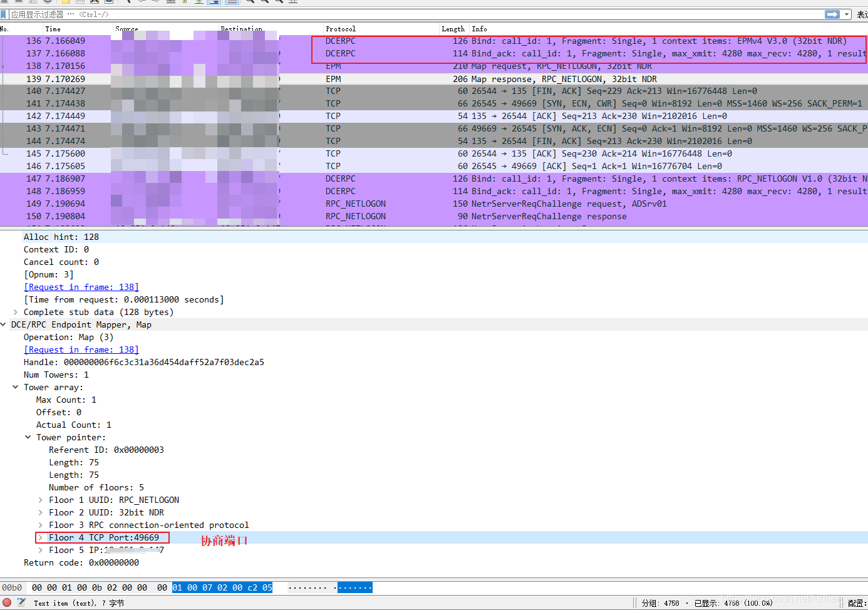Image resolution: width=868 pixels, height=610 pixels.
Task: Click 'Text item (text), 7 字节' status text
Action: click(79, 603)
